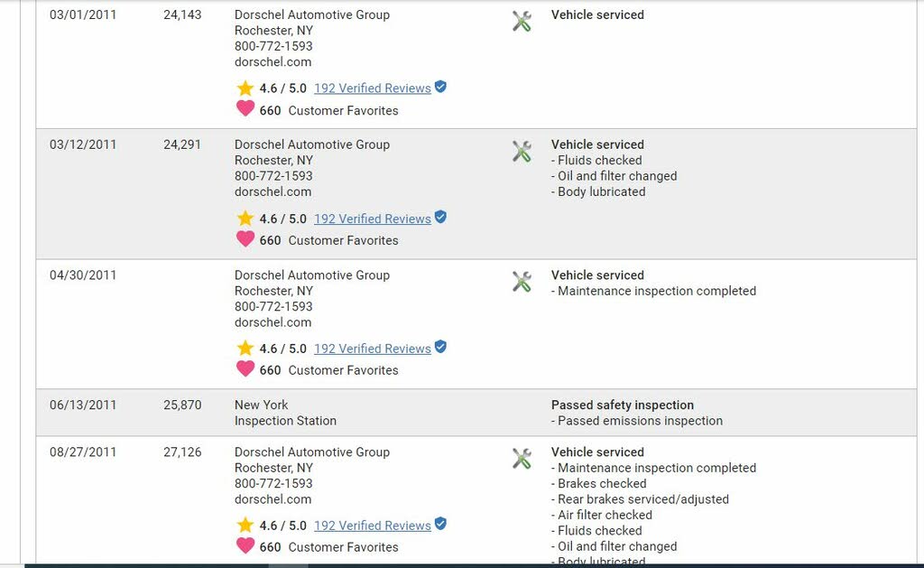
Task: Click the star icon in 04/30/2011 entry
Action: click(x=245, y=348)
